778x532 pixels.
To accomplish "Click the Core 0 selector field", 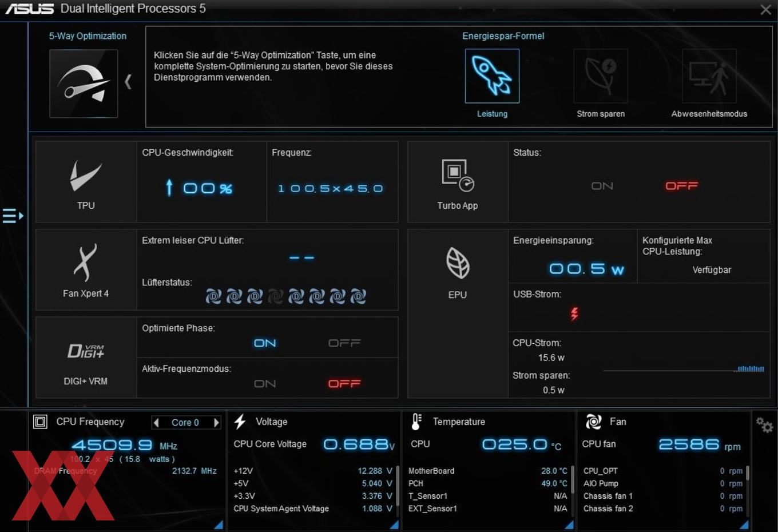I will tap(186, 422).
